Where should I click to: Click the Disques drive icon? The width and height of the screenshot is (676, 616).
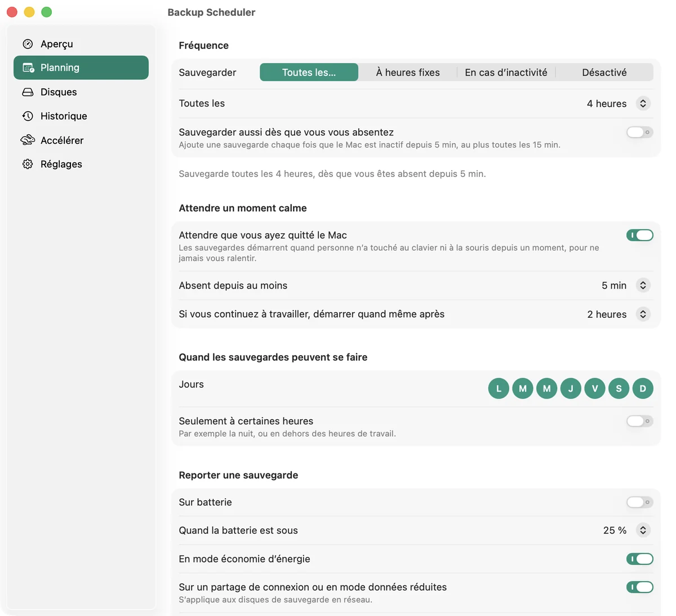pyautogui.click(x=28, y=92)
